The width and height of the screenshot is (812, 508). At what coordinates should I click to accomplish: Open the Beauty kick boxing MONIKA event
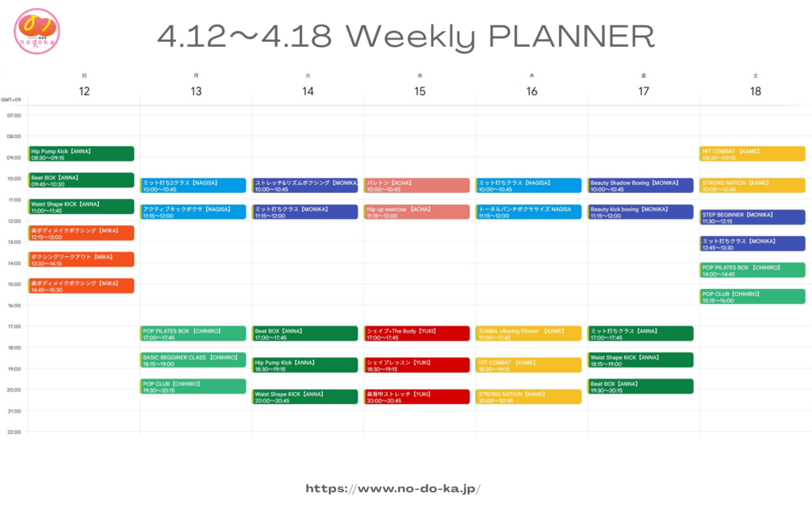point(641,212)
